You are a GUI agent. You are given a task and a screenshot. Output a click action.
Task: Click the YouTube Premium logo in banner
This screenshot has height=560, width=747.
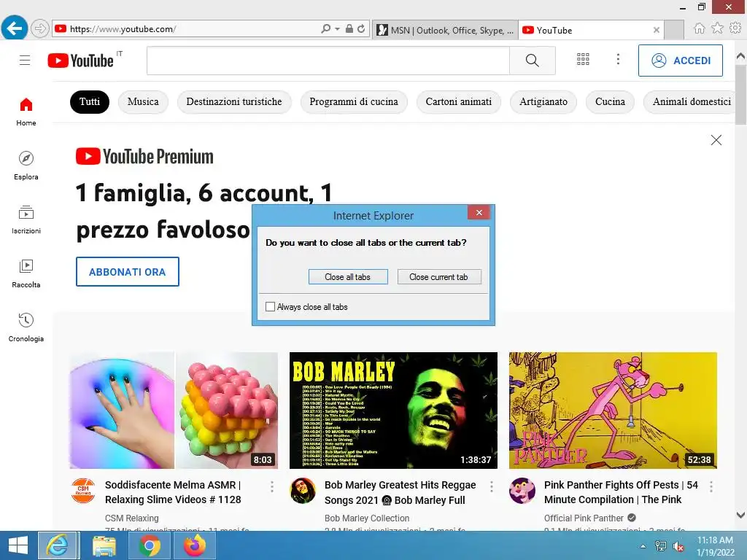[144, 157]
